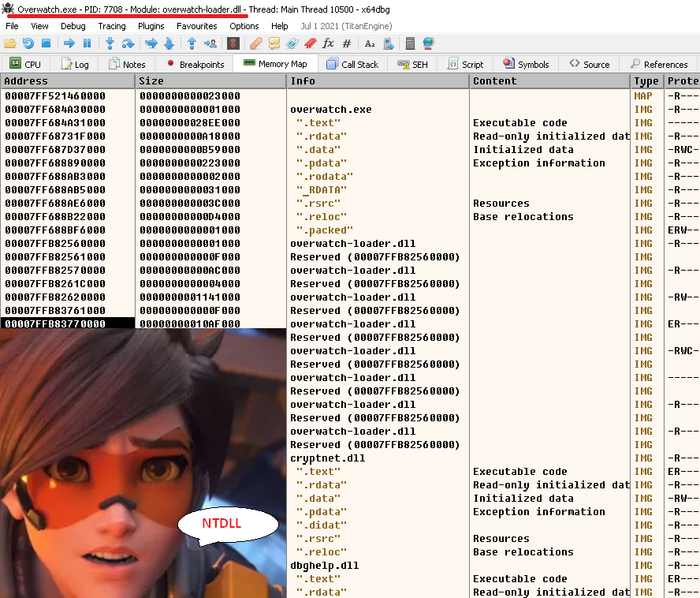700x598 pixels.
Task: Click the Step Into toolbar icon
Action: pos(108,43)
